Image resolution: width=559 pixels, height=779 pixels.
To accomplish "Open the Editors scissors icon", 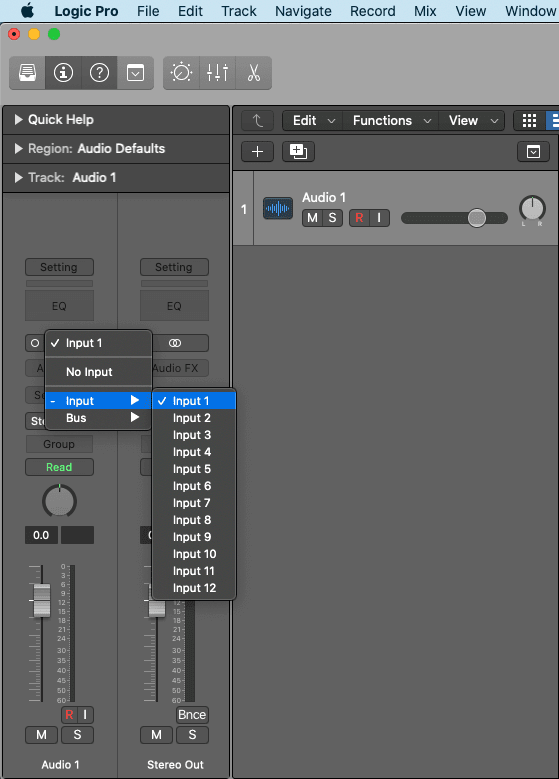I will (253, 73).
